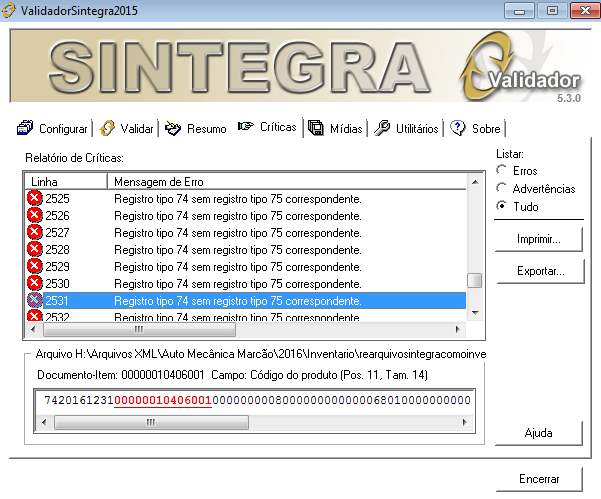
Task: Click the record line box scroll right arrow
Action: point(465,422)
